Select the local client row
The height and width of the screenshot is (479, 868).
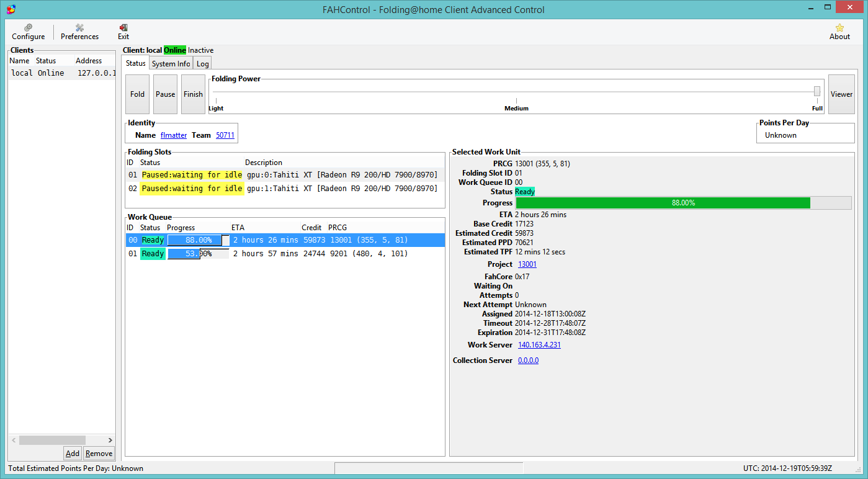pos(61,73)
